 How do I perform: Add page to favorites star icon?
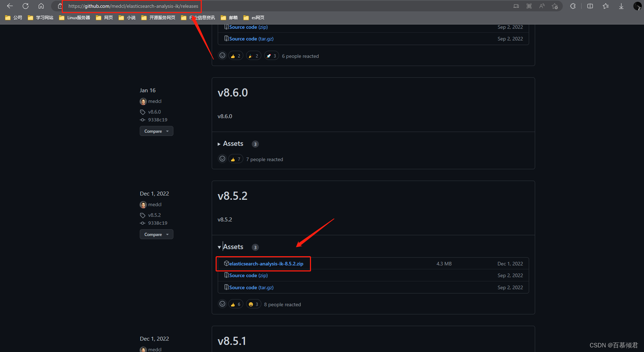click(x=555, y=6)
